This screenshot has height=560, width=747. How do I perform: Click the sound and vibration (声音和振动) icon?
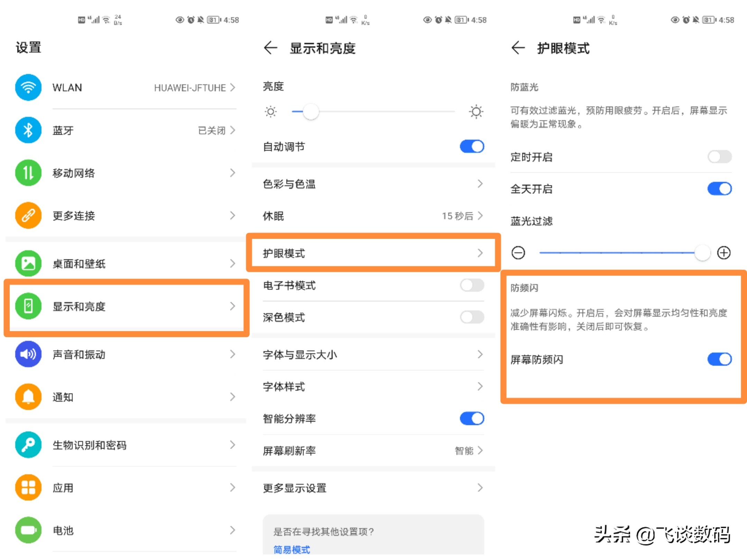pyautogui.click(x=28, y=354)
